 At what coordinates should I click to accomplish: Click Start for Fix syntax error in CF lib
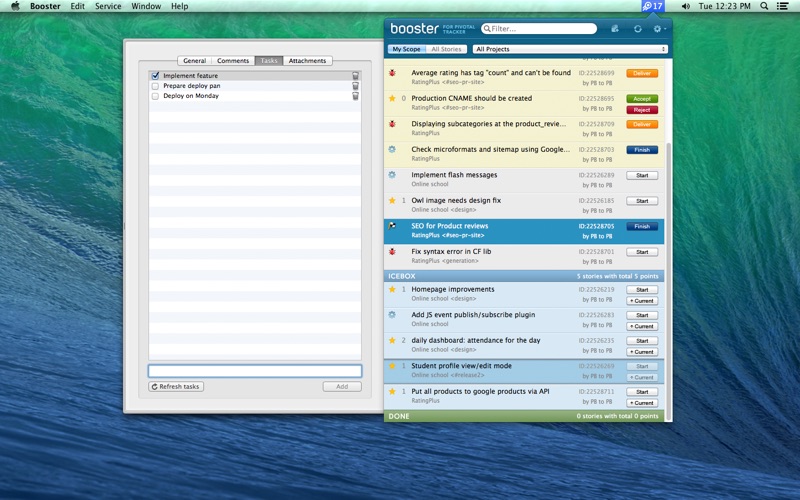click(x=642, y=252)
